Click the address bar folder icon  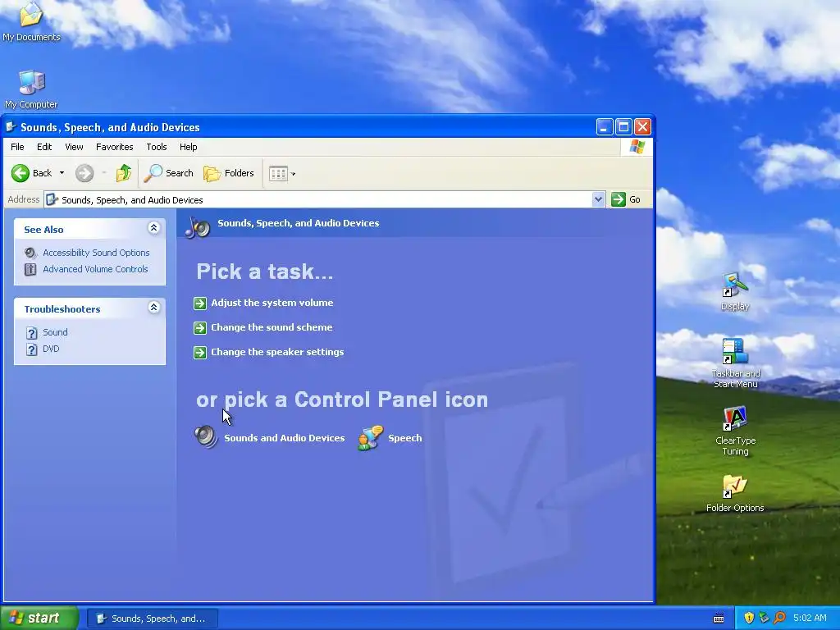coord(52,200)
